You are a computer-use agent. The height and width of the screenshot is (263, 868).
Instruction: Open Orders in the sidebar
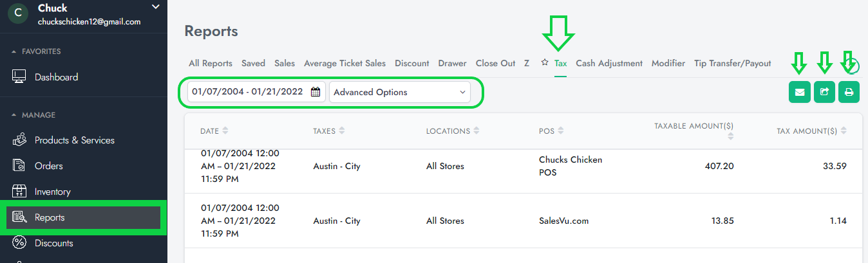point(48,166)
